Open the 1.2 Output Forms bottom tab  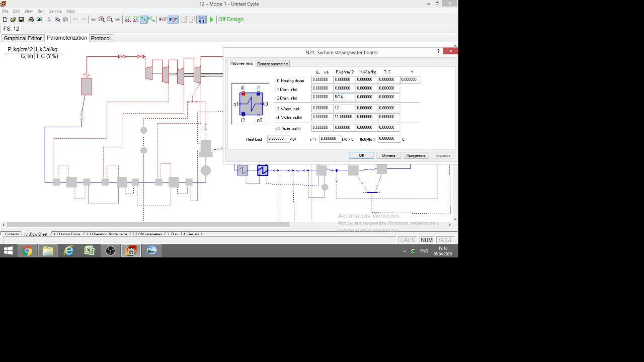click(x=67, y=234)
